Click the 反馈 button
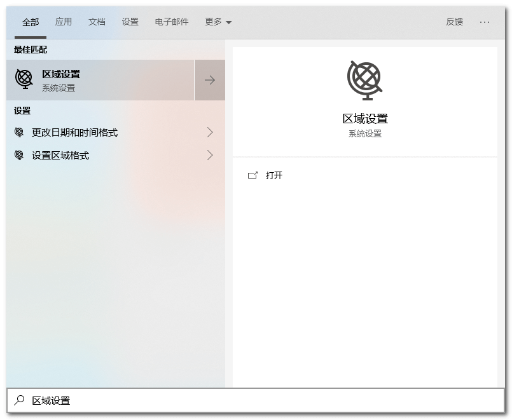The height and width of the screenshot is (420, 512). tap(454, 22)
